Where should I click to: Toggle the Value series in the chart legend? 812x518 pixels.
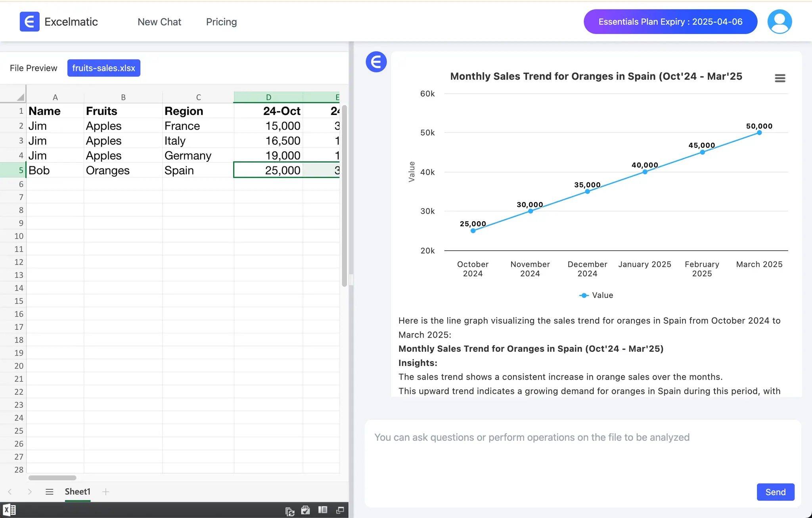(x=596, y=295)
